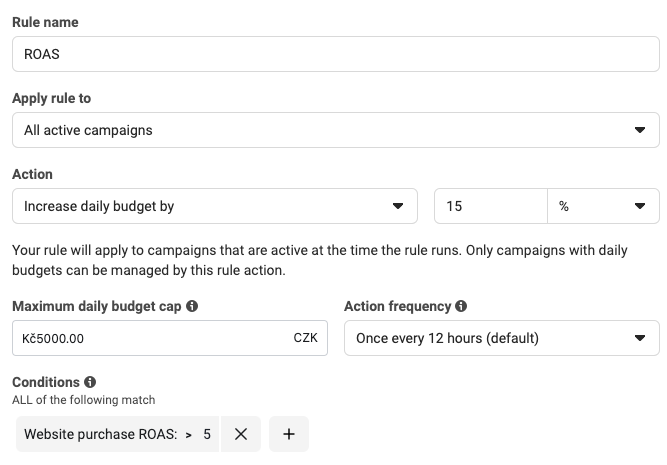Click the condition value 5
This screenshot has height=465, width=667.
pos(207,434)
